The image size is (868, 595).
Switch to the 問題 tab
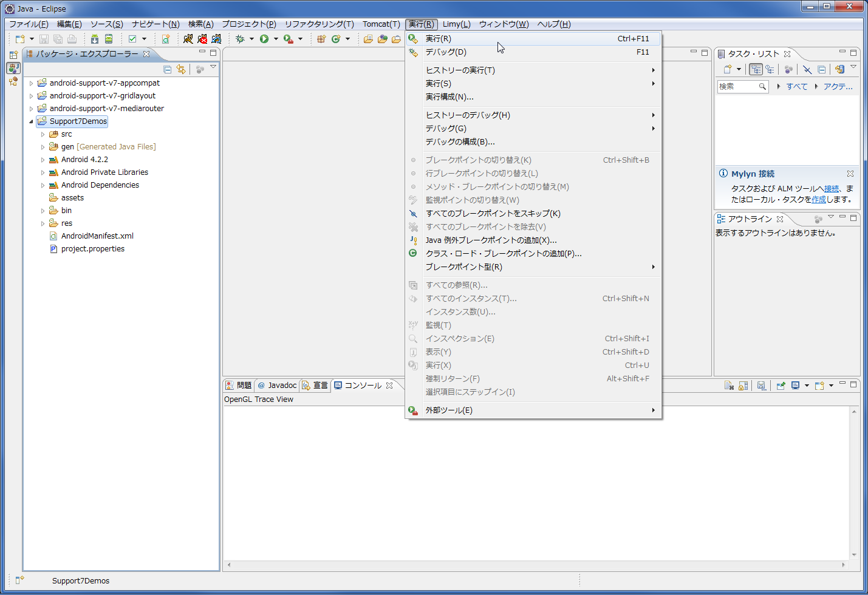click(x=239, y=386)
